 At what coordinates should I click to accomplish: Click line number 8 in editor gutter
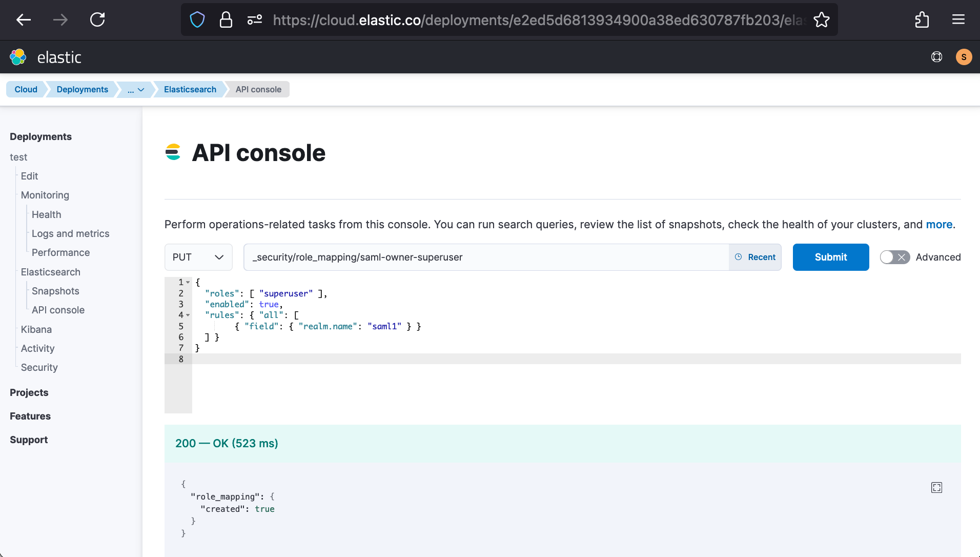(x=181, y=359)
